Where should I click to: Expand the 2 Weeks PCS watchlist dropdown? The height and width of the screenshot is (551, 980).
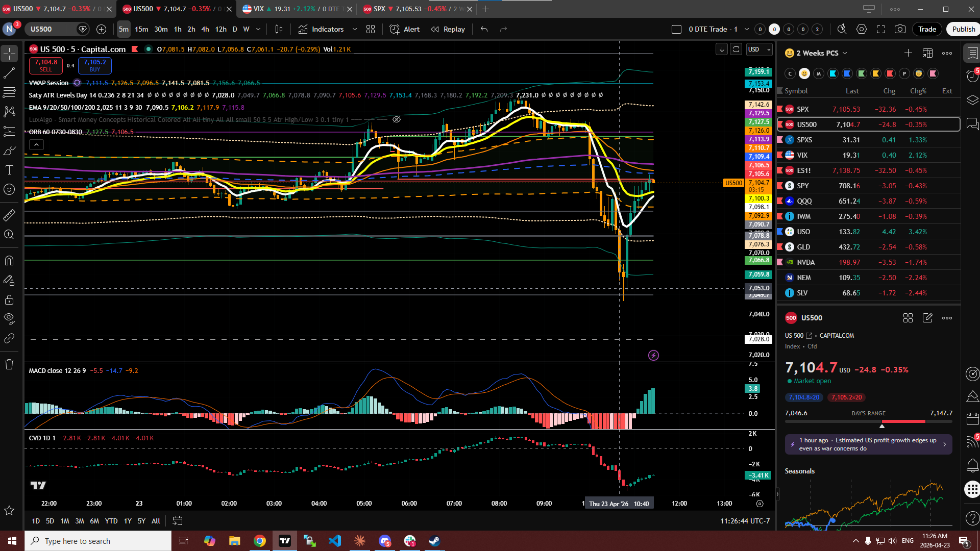coord(845,53)
